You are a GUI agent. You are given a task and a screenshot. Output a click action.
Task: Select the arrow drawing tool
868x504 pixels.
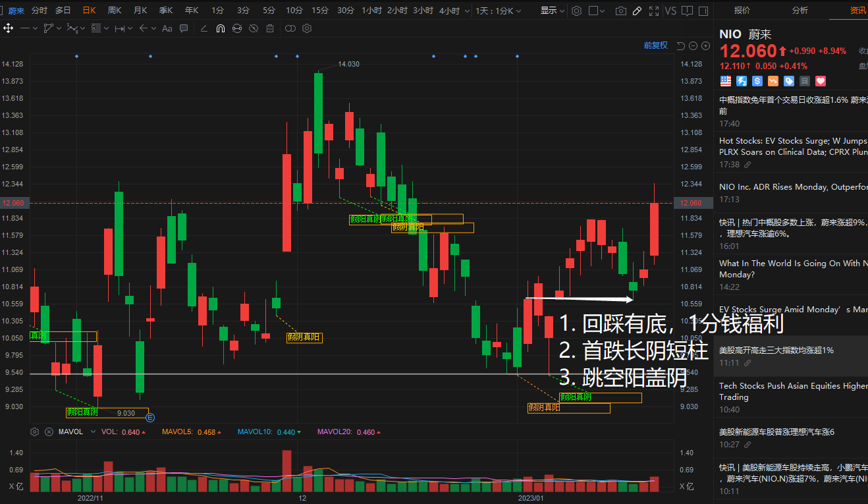(x=144, y=28)
